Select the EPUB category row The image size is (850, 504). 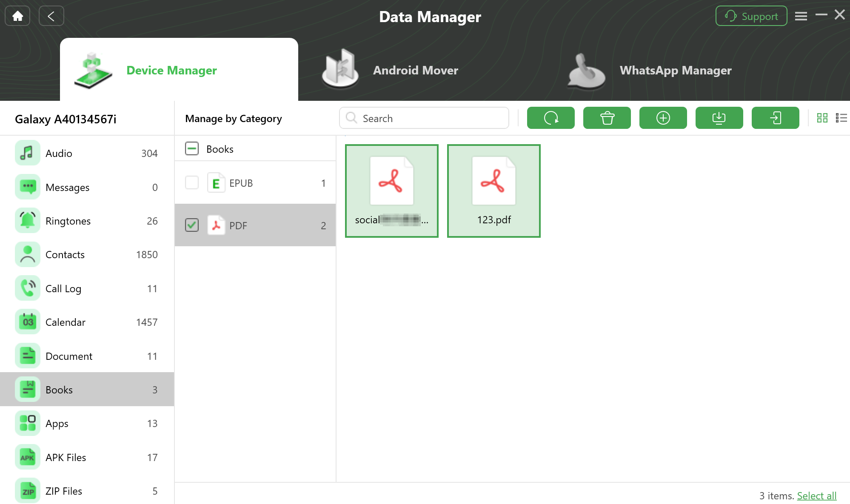point(255,183)
